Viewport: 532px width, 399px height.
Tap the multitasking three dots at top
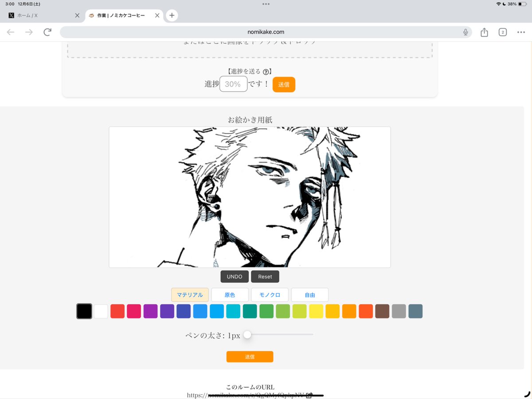266,4
